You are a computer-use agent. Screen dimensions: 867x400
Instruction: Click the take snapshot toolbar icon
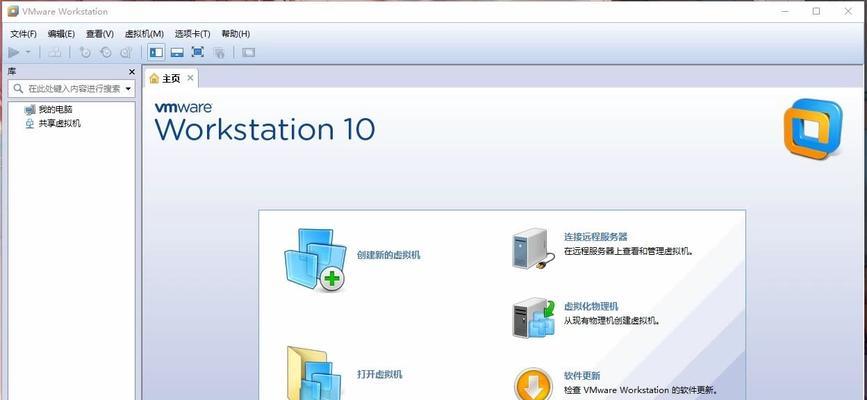(85, 53)
